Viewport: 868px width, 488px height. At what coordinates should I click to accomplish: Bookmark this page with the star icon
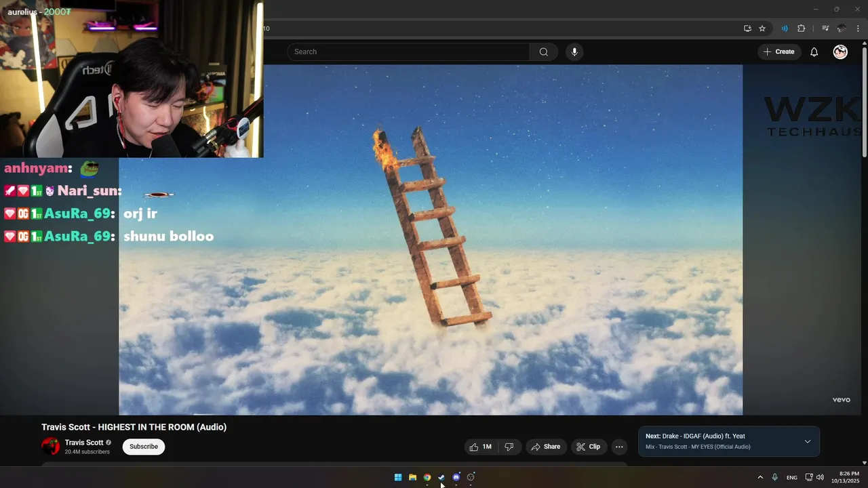762,28
